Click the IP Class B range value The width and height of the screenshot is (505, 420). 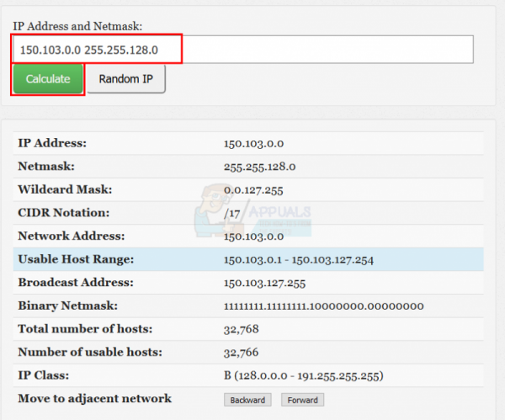(303, 376)
